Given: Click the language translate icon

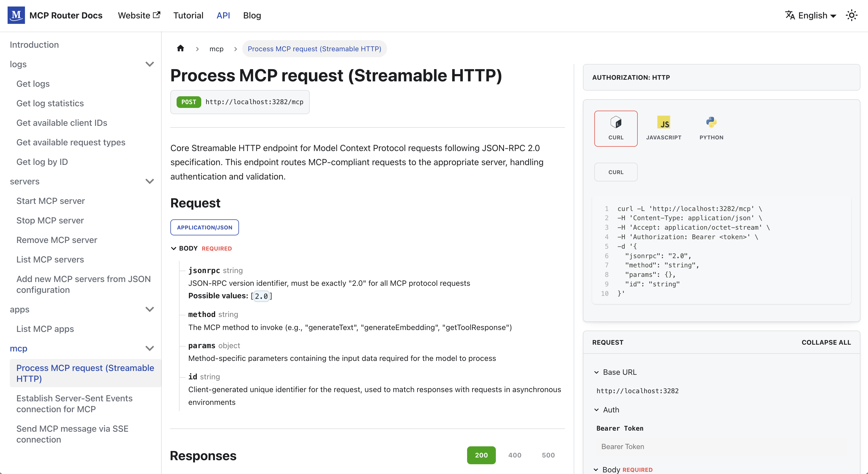Looking at the screenshot, I should click(x=790, y=15).
